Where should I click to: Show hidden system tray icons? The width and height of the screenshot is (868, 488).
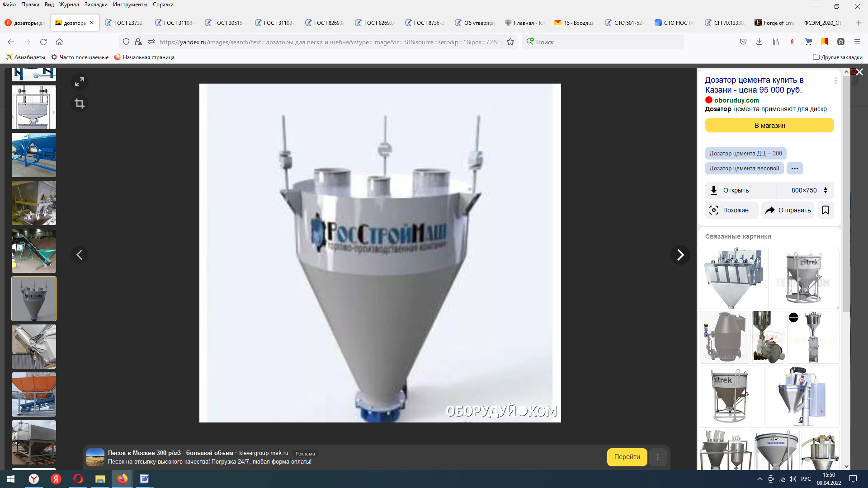(759, 479)
